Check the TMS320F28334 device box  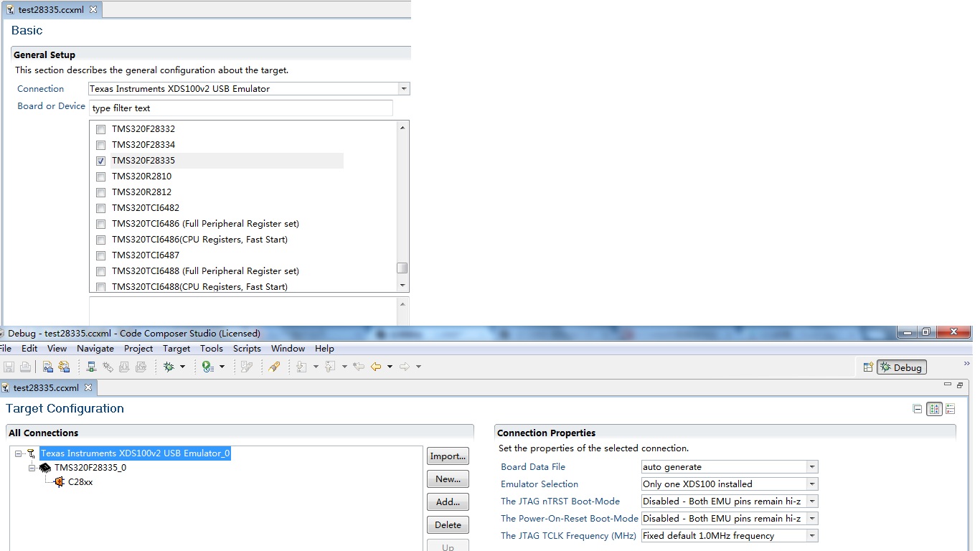point(100,145)
